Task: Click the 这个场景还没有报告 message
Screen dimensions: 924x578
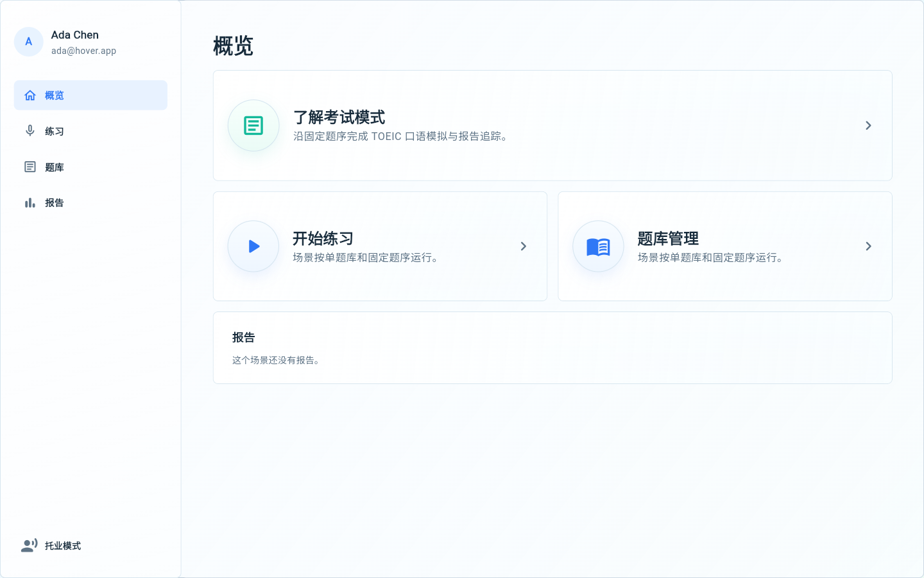Action: tap(277, 360)
